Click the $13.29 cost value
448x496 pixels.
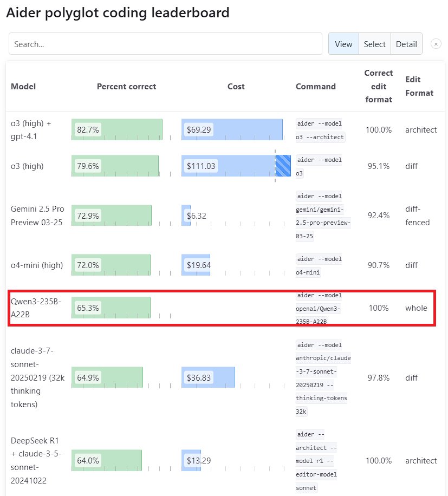[199, 461]
